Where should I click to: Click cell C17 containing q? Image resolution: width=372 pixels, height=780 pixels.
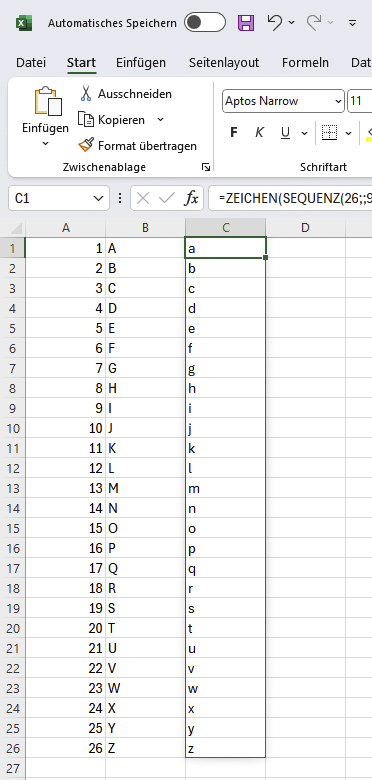pyautogui.click(x=225, y=568)
